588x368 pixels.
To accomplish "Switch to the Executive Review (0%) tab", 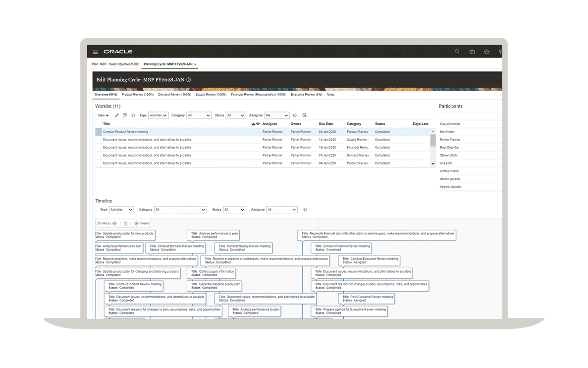I will coord(306,94).
